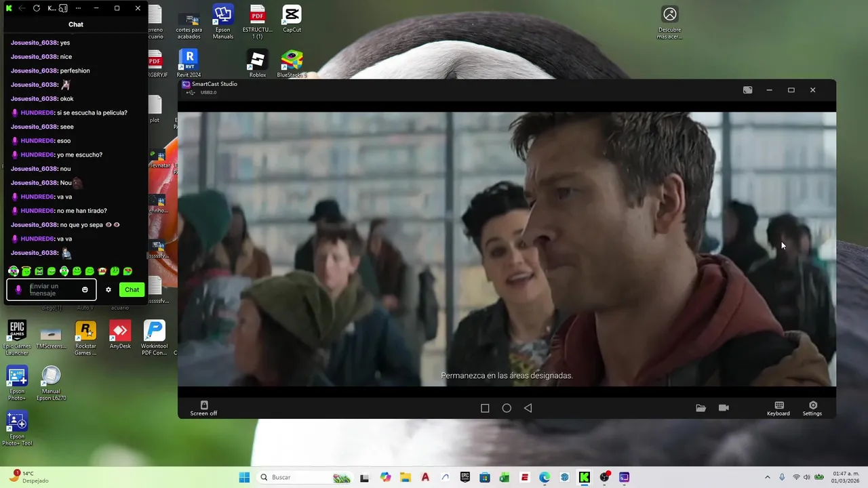The width and height of the screenshot is (868, 488).
Task: Open the AnyDesk desktop icon
Action: pos(120,335)
